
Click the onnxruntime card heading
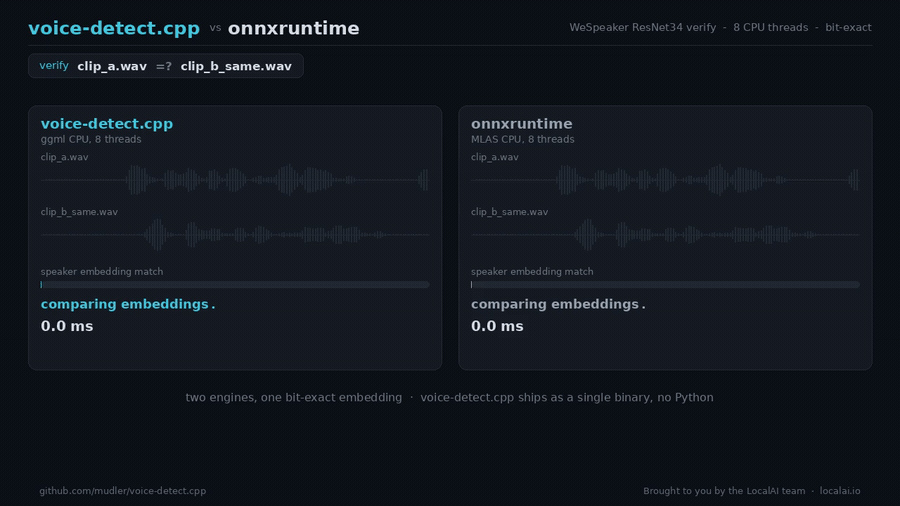coord(521,123)
